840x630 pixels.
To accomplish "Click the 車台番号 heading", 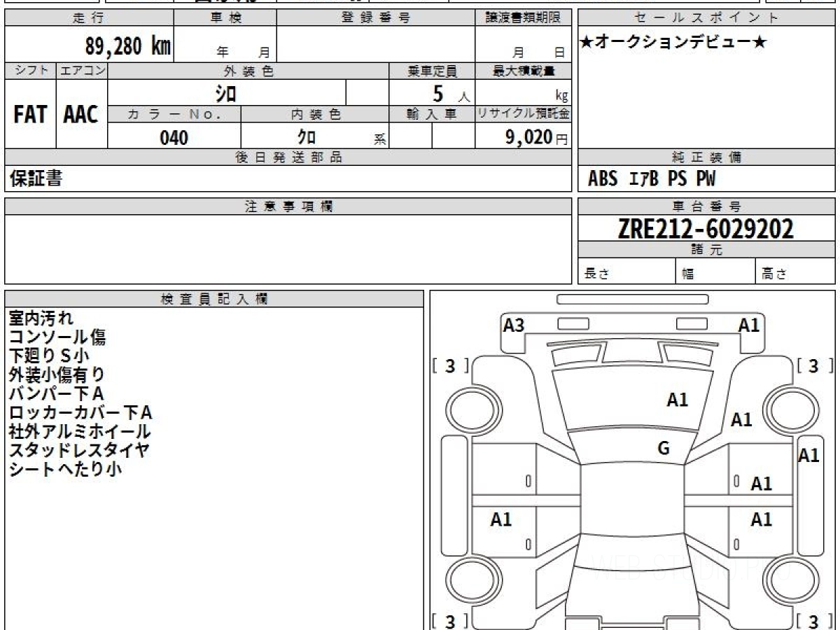I will coord(706,206).
